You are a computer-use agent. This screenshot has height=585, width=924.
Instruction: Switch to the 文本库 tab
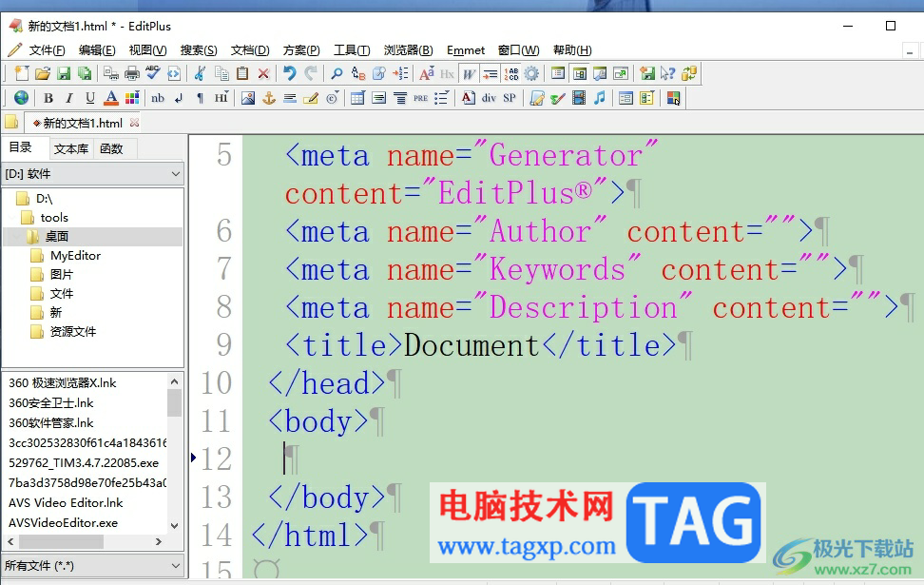click(x=71, y=148)
